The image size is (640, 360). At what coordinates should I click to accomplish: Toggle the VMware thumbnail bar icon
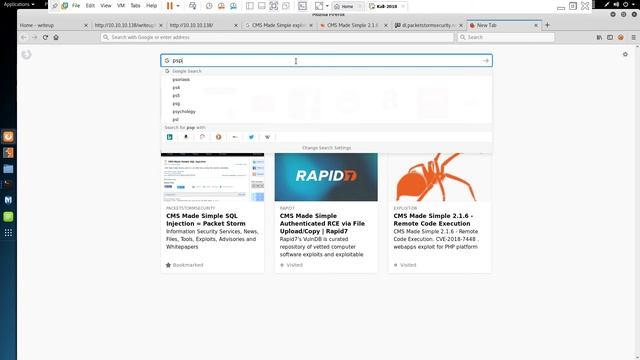262,6
